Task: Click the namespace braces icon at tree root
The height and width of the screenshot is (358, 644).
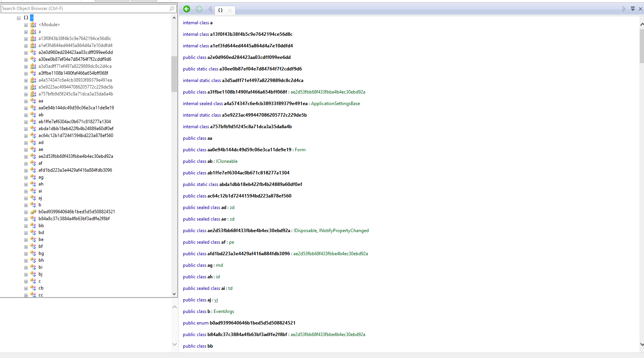Action: tap(26, 18)
